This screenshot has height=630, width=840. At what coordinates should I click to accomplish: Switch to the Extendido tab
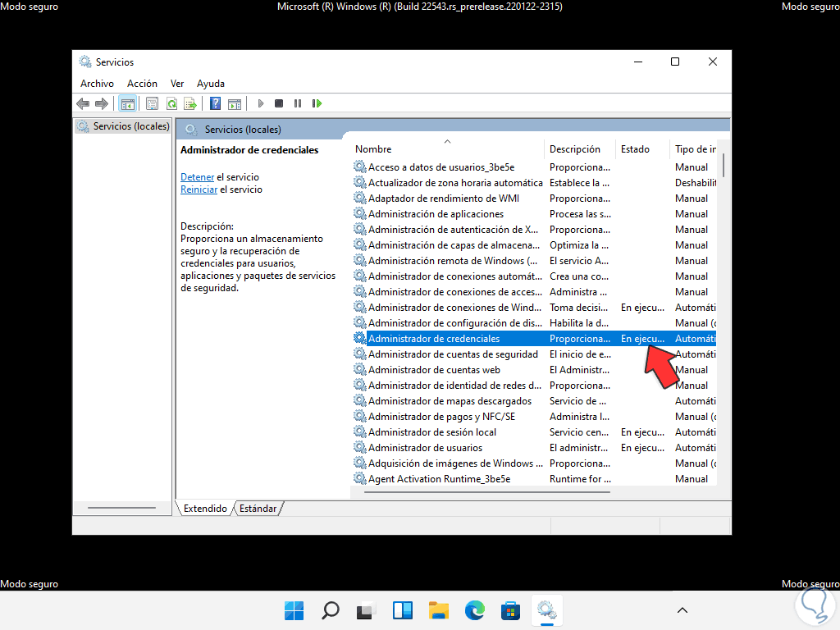point(205,509)
